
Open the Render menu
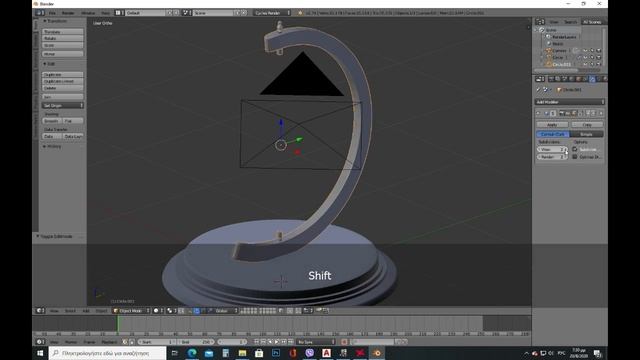click(68, 13)
